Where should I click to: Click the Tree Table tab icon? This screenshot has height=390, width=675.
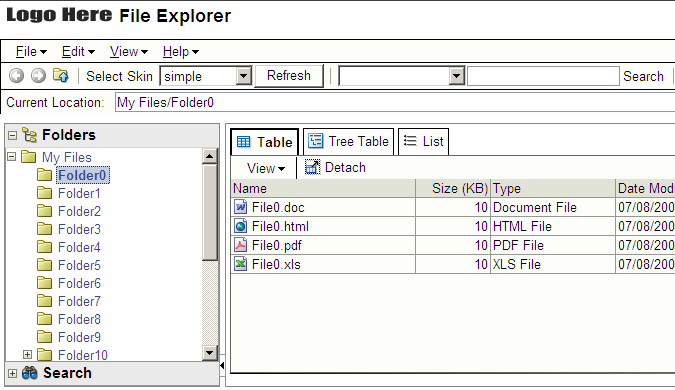pos(316,141)
